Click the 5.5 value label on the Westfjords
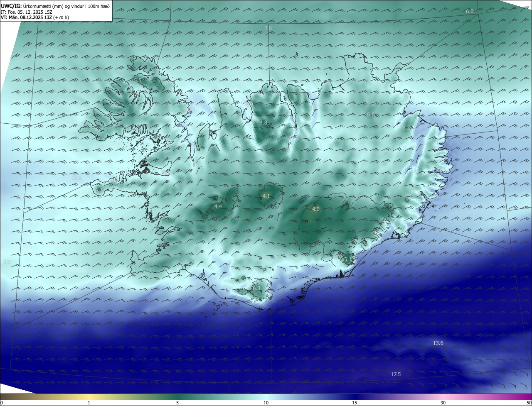532x406 pixels. (x=138, y=80)
